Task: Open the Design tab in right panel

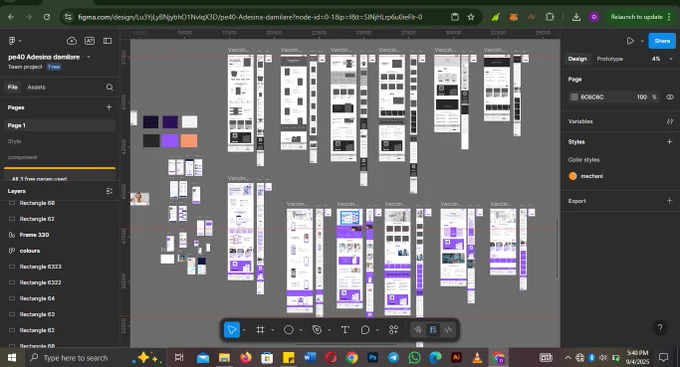Action: pyautogui.click(x=577, y=59)
